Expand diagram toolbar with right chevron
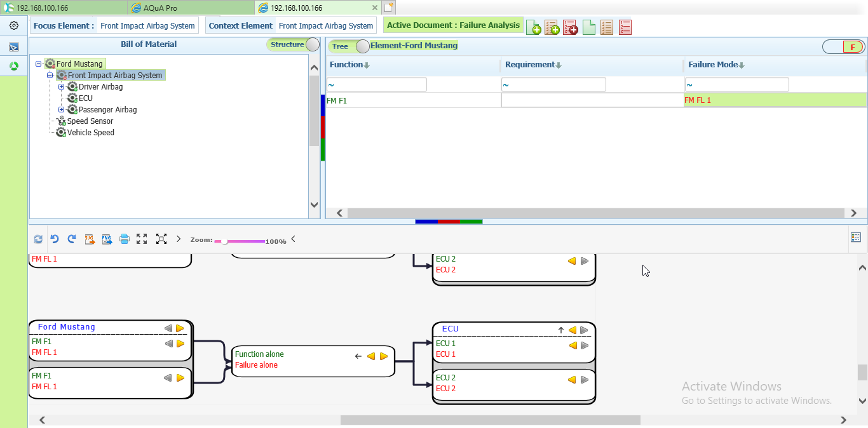868x428 pixels. [179, 239]
